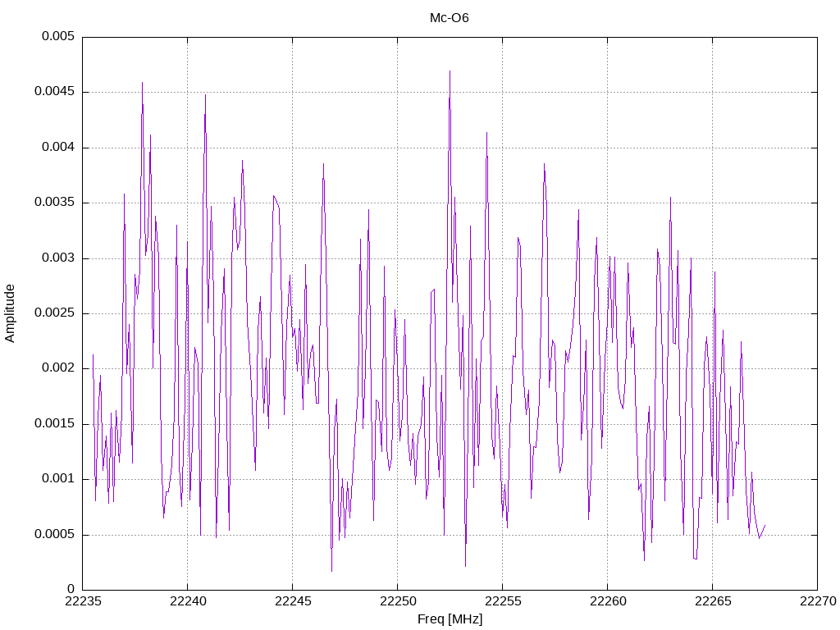Click the 22270 x-axis tick label
Screen dimensions: 840x630
(818, 601)
